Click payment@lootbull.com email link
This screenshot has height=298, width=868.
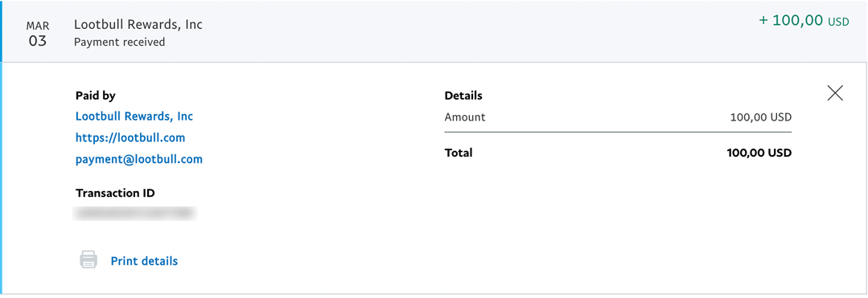[x=139, y=159]
